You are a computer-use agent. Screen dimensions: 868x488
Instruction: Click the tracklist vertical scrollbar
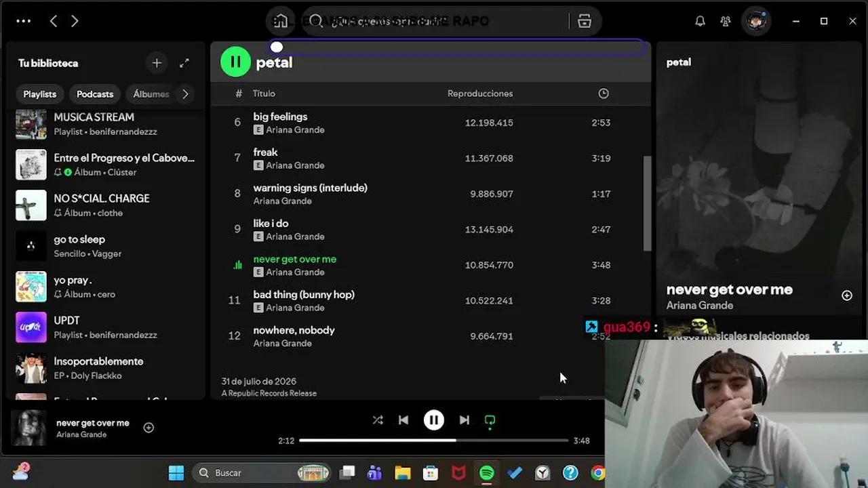(647, 203)
